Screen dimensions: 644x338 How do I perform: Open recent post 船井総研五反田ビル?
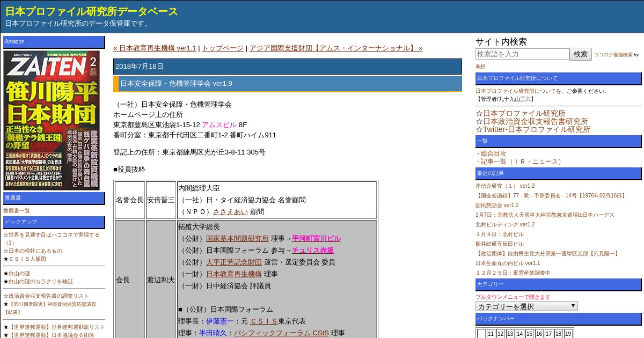(x=500, y=244)
